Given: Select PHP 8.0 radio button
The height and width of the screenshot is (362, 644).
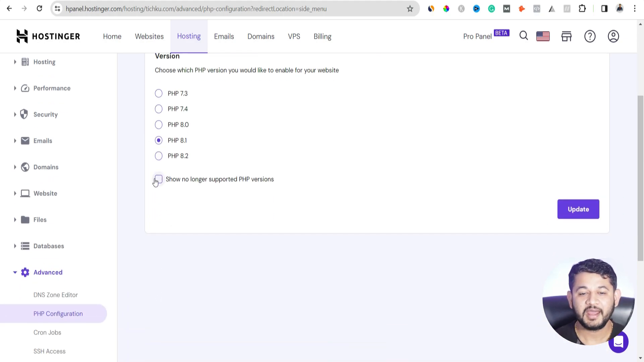Looking at the screenshot, I should click(x=159, y=124).
